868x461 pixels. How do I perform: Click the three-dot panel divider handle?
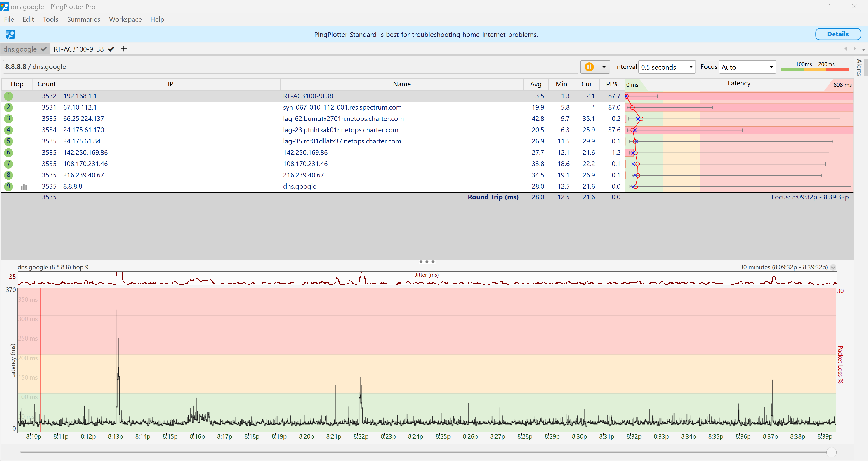(427, 262)
